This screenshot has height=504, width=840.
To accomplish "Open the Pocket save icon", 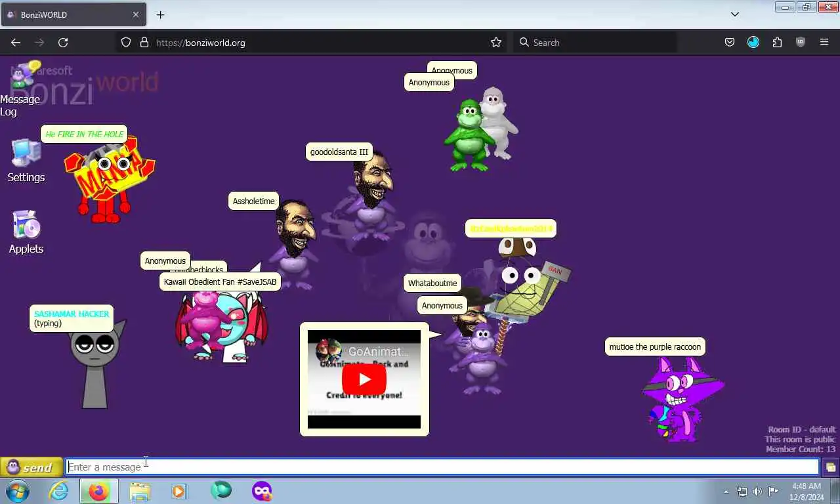I will coord(730,43).
